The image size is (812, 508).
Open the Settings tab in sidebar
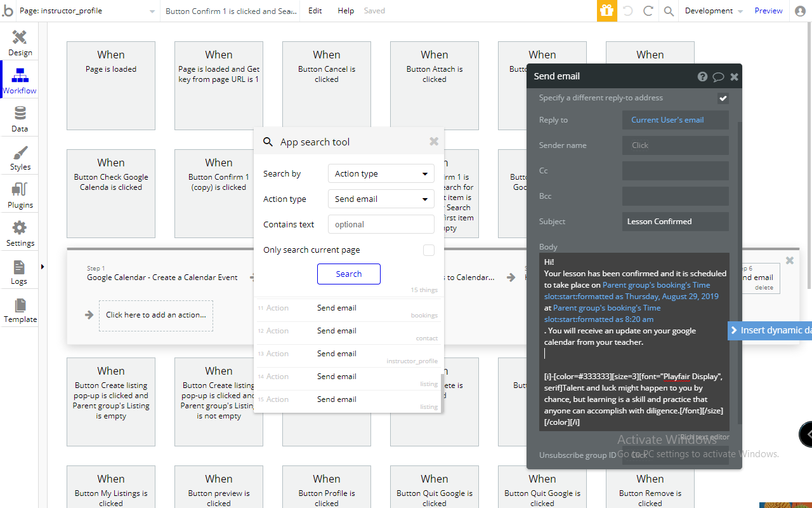tap(20, 233)
